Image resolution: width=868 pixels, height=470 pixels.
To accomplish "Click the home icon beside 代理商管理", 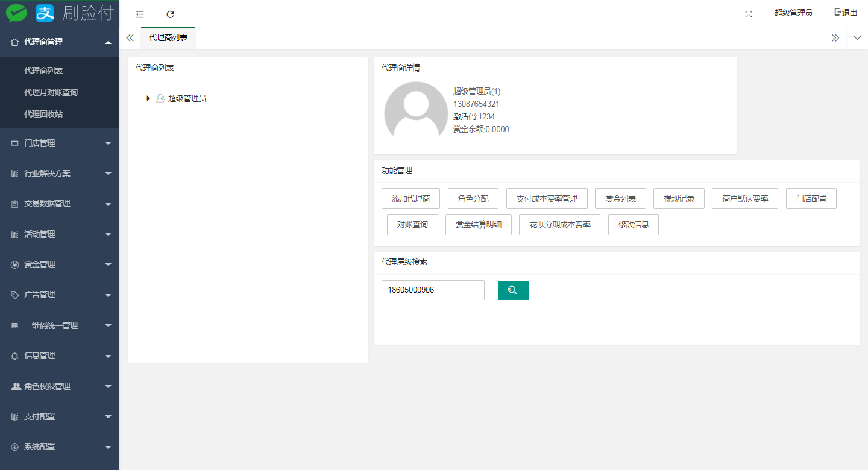I will pos(15,42).
